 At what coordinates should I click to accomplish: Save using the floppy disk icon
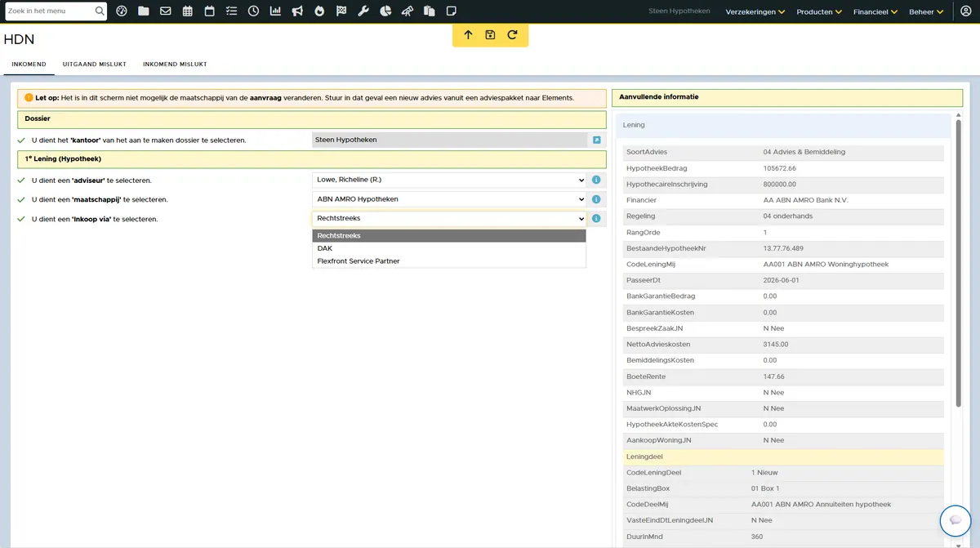click(x=490, y=35)
